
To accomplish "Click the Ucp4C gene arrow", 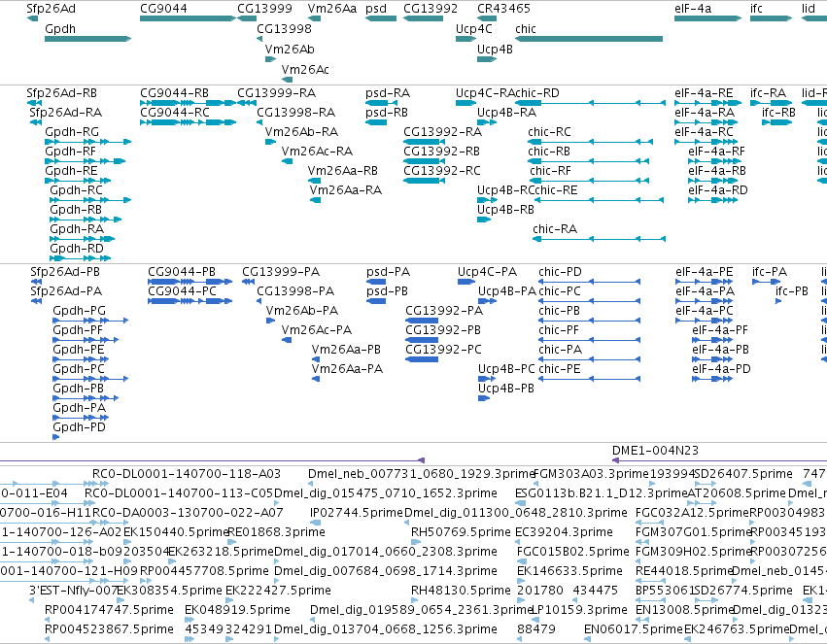I will click(466, 39).
